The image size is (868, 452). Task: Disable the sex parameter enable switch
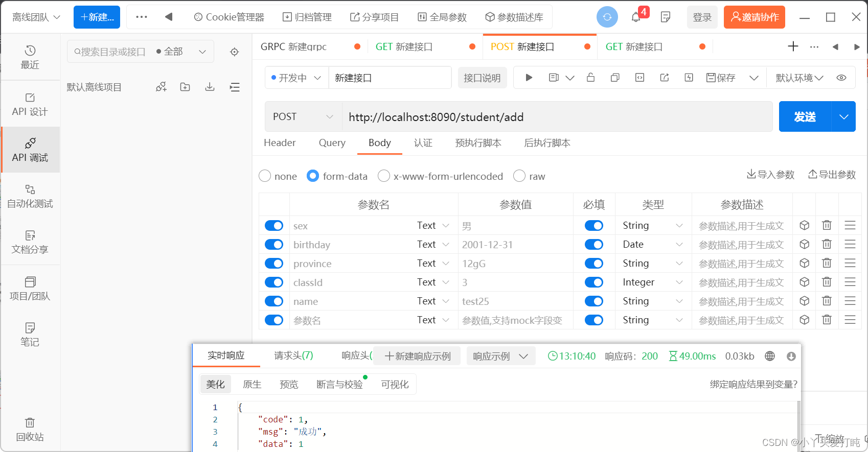[x=274, y=226]
